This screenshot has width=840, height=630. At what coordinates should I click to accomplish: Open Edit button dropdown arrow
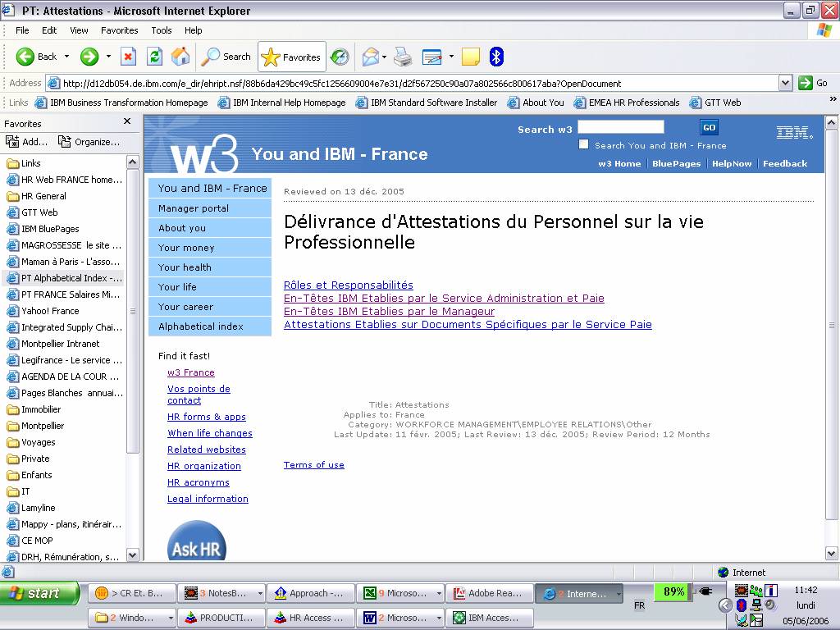tap(451, 57)
